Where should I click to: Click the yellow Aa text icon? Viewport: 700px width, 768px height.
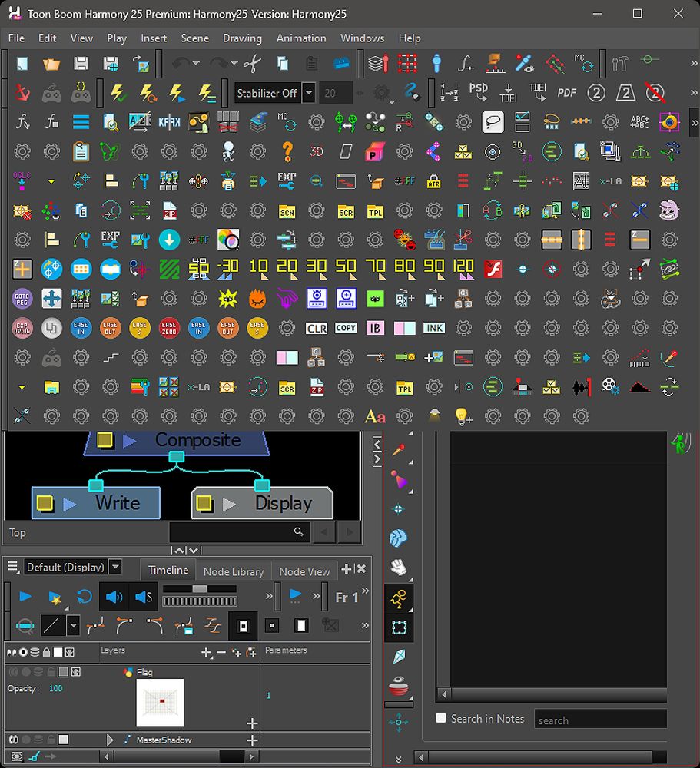(375, 417)
